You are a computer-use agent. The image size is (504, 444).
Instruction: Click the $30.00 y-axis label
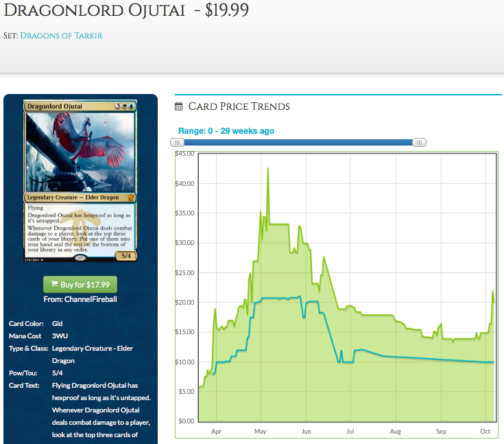[184, 243]
